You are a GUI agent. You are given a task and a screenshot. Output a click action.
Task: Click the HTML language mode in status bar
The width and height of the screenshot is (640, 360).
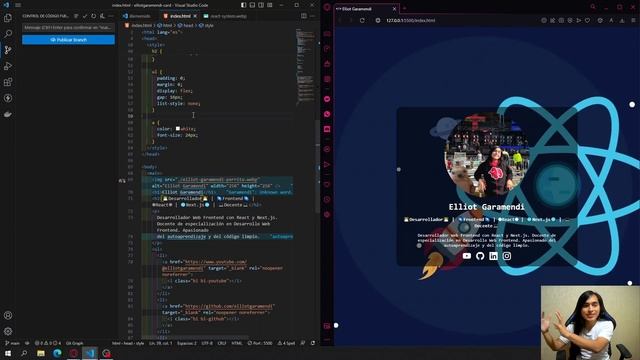click(x=237, y=343)
